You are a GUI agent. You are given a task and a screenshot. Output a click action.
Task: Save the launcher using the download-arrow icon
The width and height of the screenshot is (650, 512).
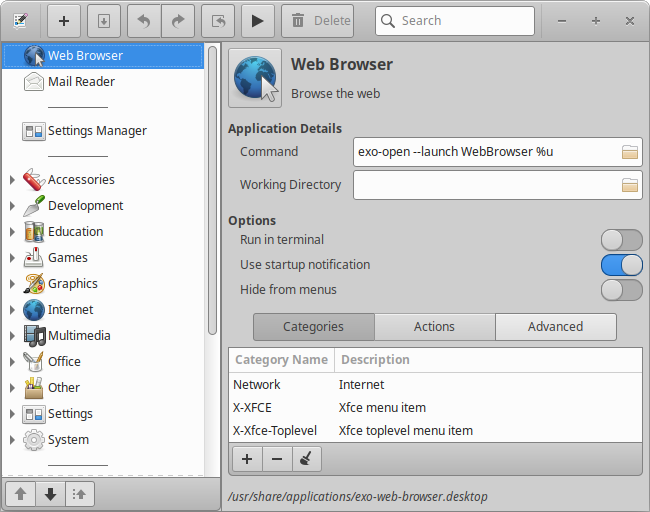point(104,21)
